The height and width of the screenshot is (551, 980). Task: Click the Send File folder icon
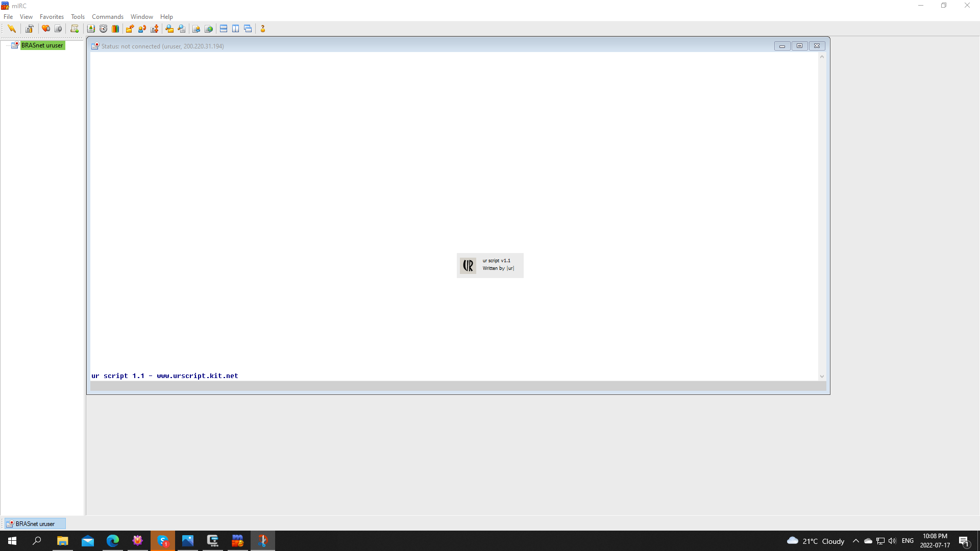pyautogui.click(x=130, y=29)
